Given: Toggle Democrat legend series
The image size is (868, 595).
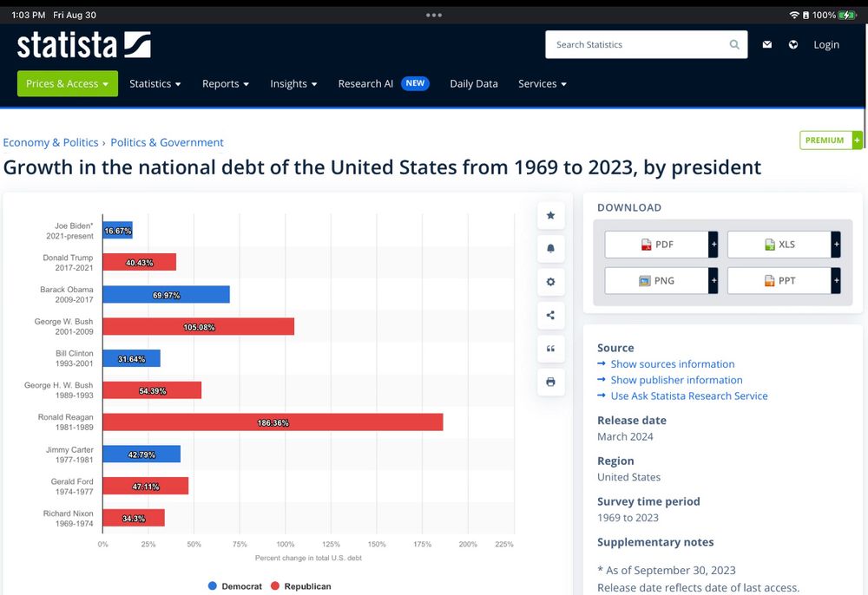Looking at the screenshot, I should [x=235, y=586].
